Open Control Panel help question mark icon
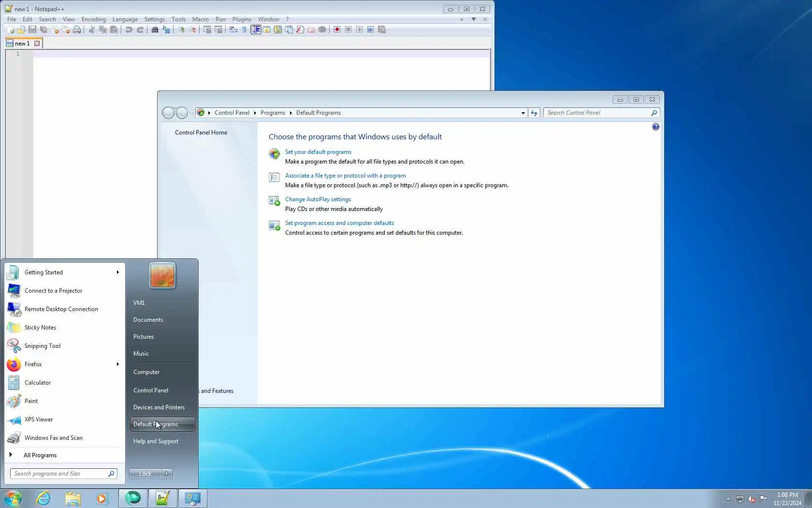812x508 pixels. pos(655,127)
